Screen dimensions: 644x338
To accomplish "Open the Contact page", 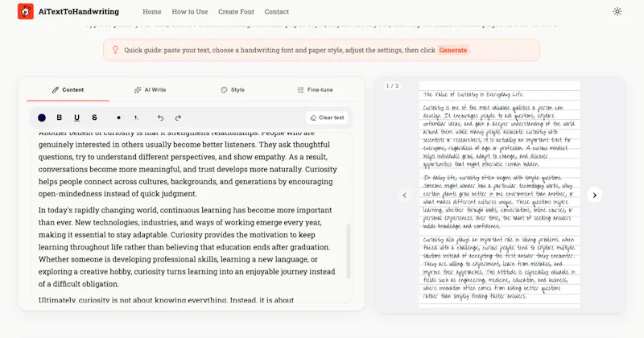I will (x=276, y=11).
